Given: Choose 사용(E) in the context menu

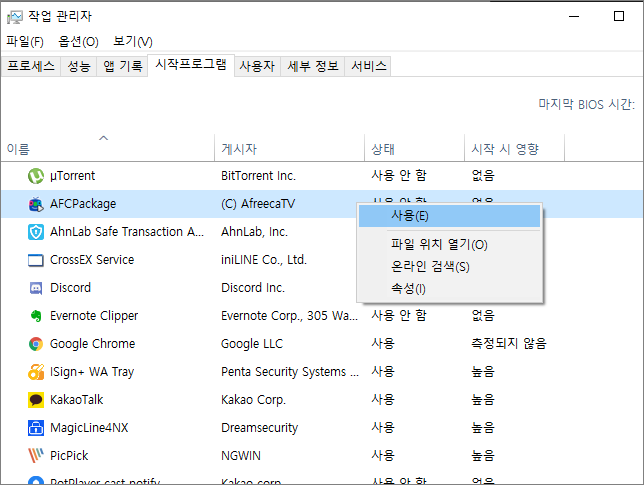Looking at the screenshot, I should 449,216.
